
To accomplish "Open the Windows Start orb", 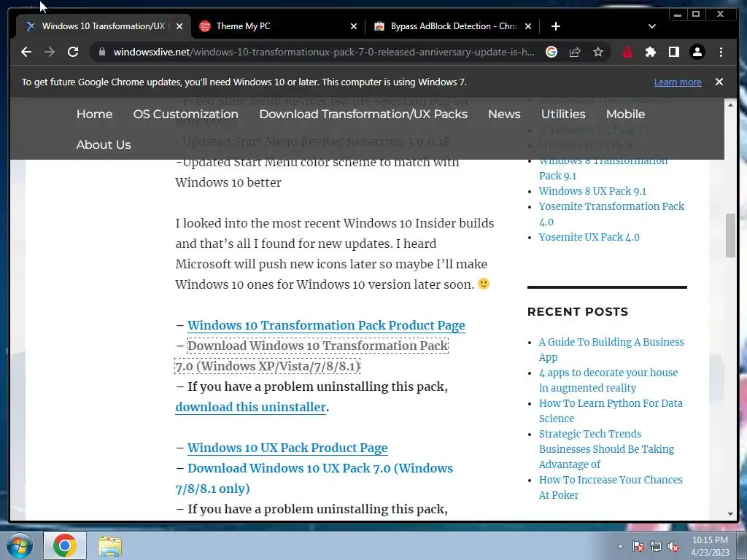I will [20, 545].
